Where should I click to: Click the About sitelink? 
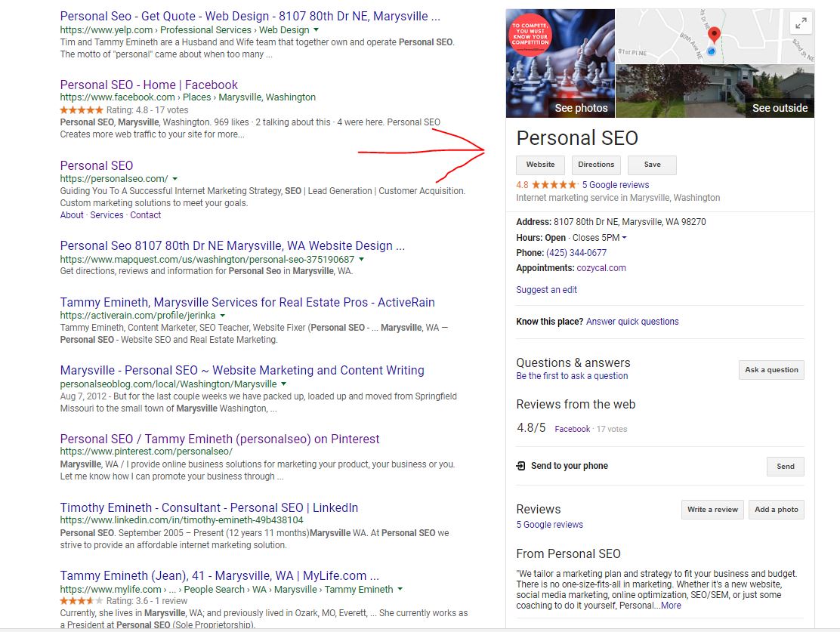click(x=72, y=214)
